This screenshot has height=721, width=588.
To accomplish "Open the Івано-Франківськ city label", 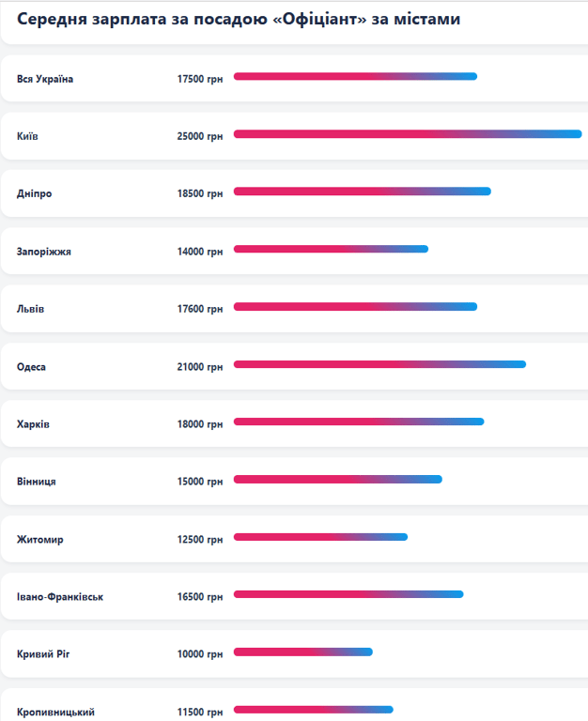I will [60, 597].
